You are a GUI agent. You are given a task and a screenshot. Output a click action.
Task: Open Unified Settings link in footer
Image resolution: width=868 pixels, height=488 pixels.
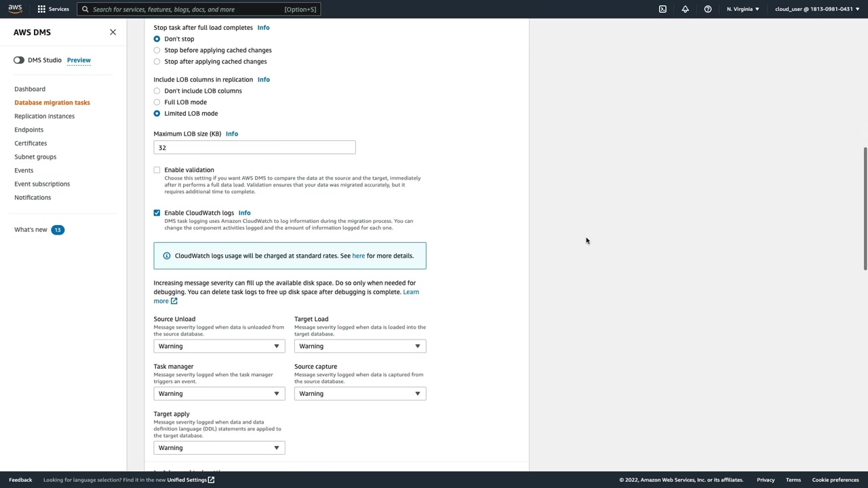(186, 480)
